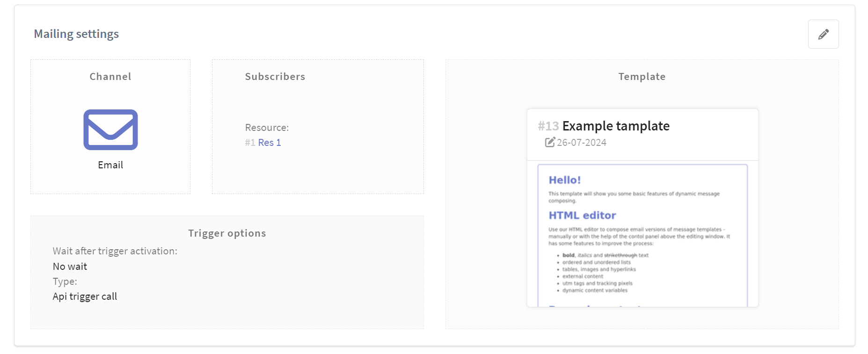This screenshot has width=868, height=354.
Task: Click the Email envelope icon
Action: tap(110, 130)
